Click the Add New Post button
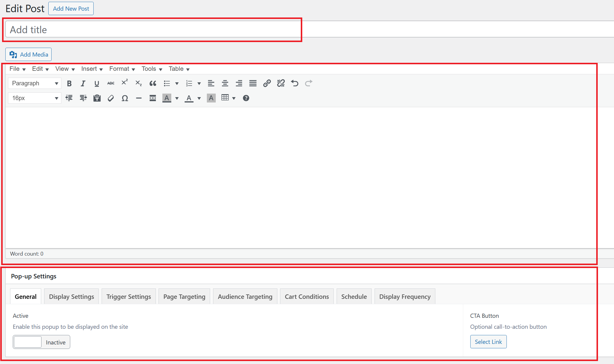The image size is (614, 364). (71, 9)
